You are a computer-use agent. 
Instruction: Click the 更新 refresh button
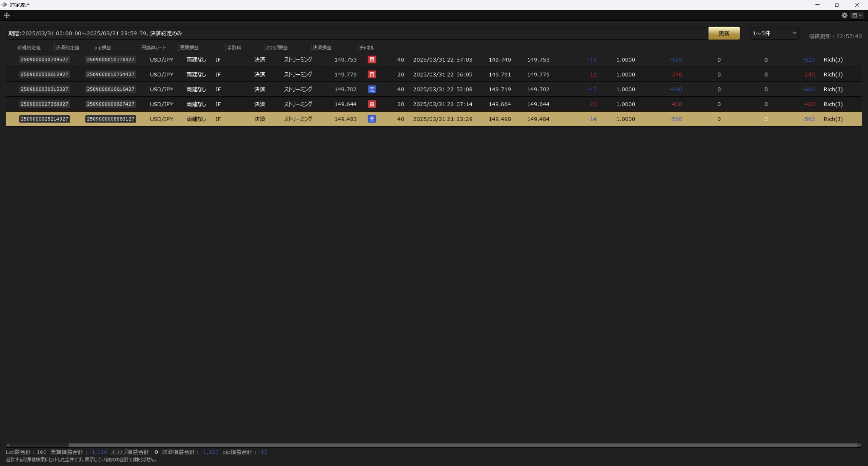click(x=724, y=33)
